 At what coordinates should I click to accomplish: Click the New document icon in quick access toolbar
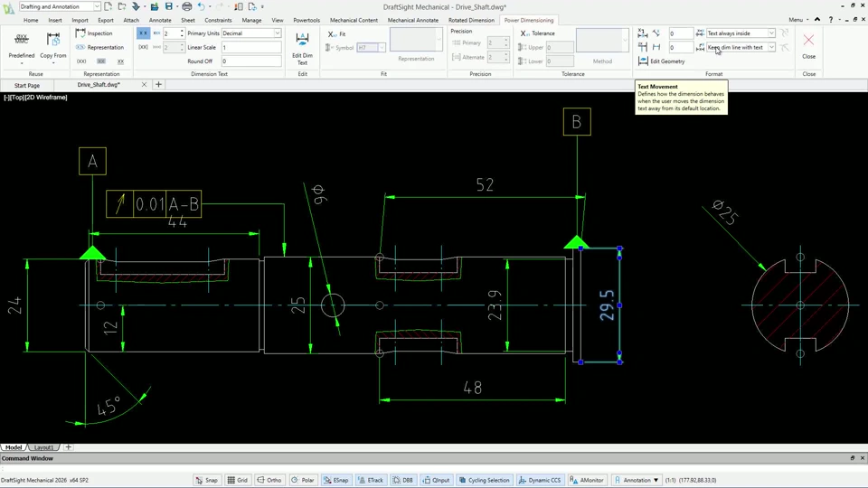click(108, 6)
